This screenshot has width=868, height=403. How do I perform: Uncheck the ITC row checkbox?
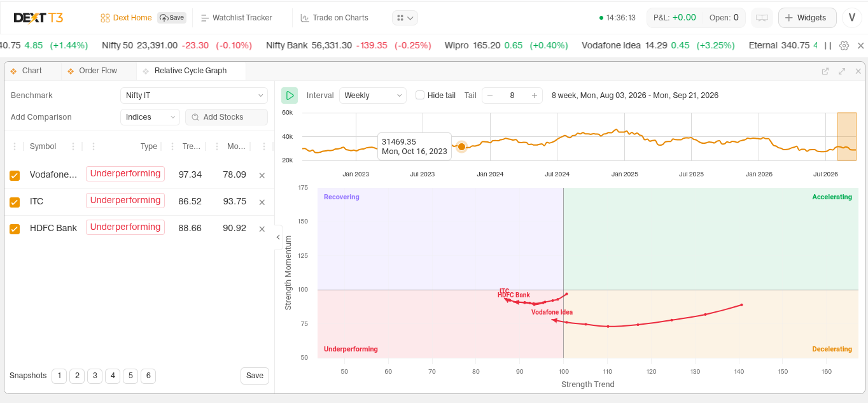[15, 202]
